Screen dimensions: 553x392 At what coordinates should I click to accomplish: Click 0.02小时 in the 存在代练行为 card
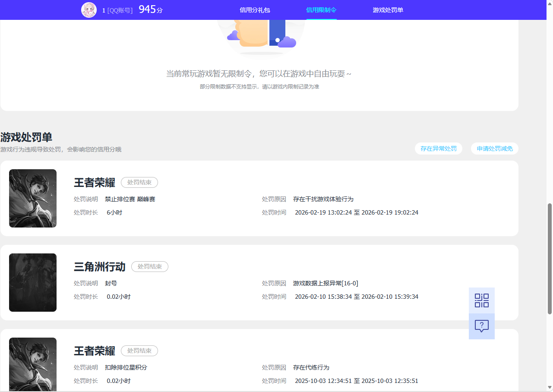click(x=119, y=381)
